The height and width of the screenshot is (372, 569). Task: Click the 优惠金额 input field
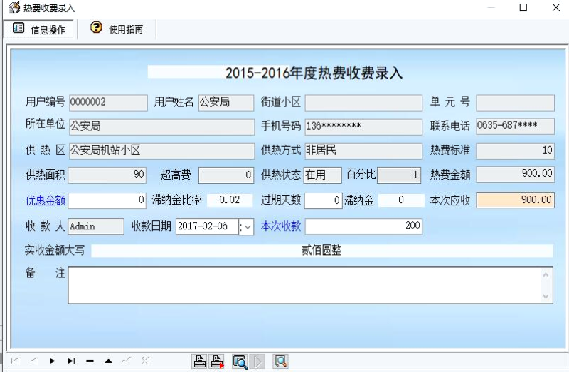(107, 200)
